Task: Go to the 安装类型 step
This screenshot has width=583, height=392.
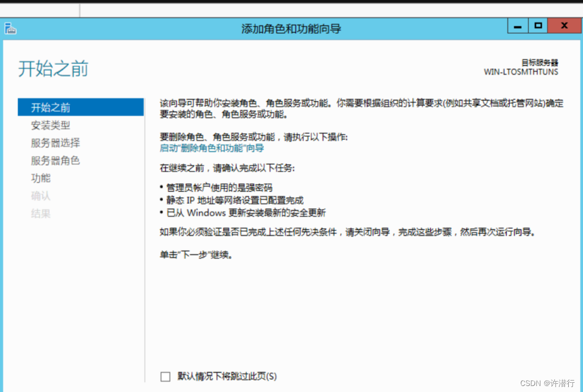Action: 51,125
